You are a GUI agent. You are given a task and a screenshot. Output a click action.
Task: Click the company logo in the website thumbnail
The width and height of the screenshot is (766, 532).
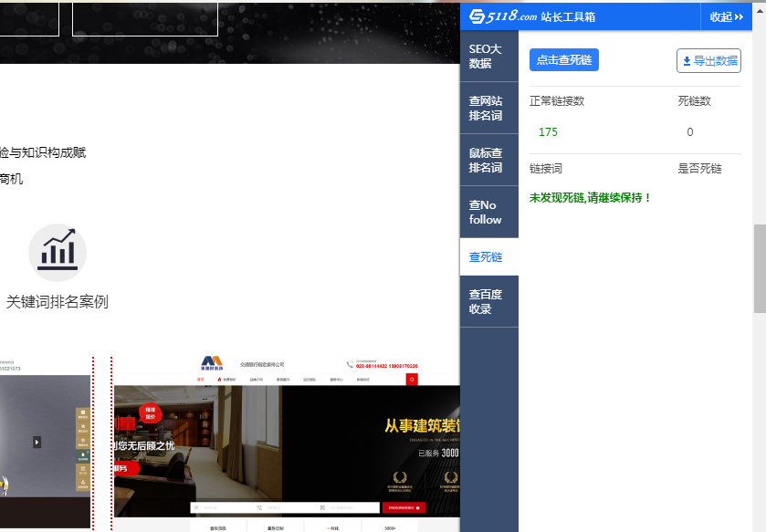(x=211, y=361)
